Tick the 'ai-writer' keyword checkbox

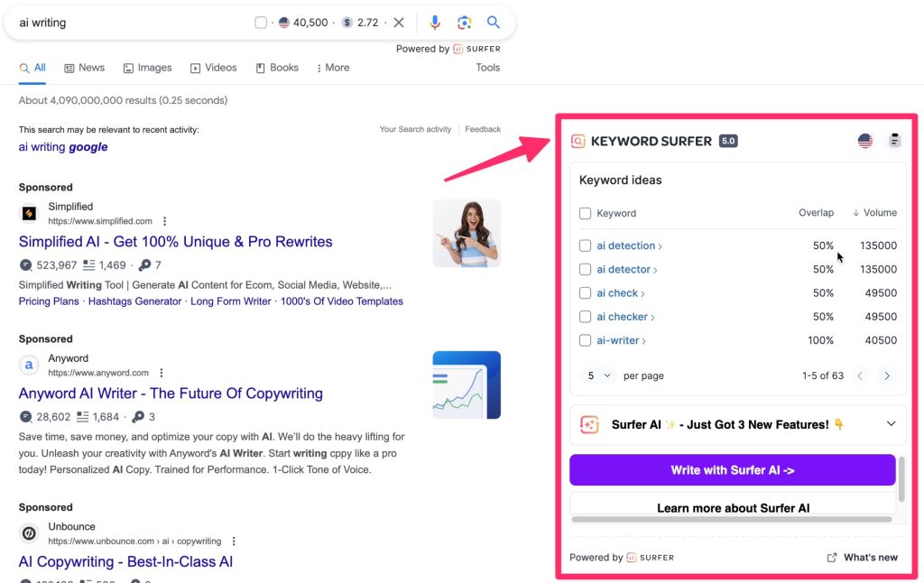585,340
